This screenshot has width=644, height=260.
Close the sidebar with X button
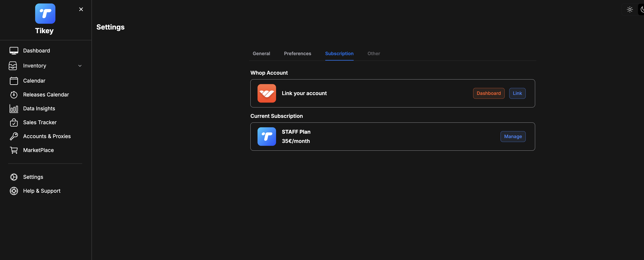[81, 9]
